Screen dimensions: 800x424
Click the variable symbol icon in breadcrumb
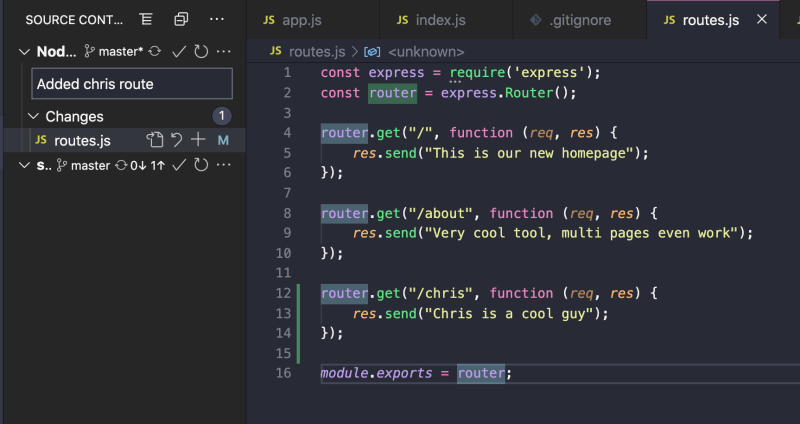[x=372, y=52]
